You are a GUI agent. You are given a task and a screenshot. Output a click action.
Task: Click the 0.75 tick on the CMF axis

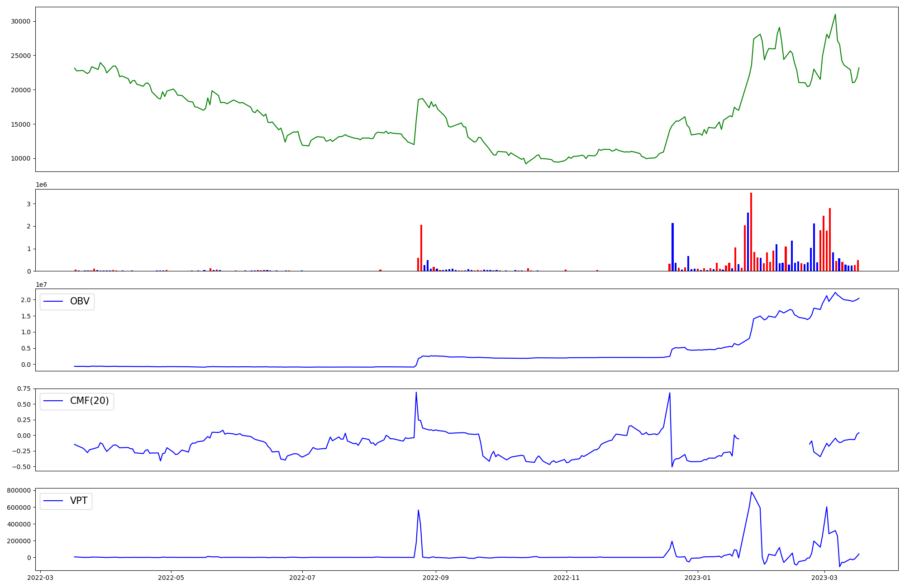pos(24,389)
